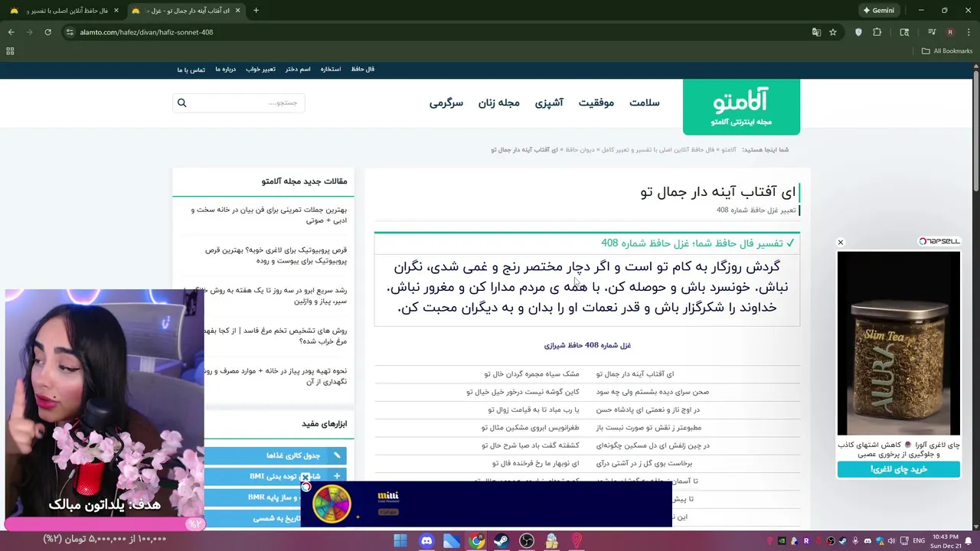Open the media controls icon
Screen dimensions: 980x551
click(x=932, y=32)
